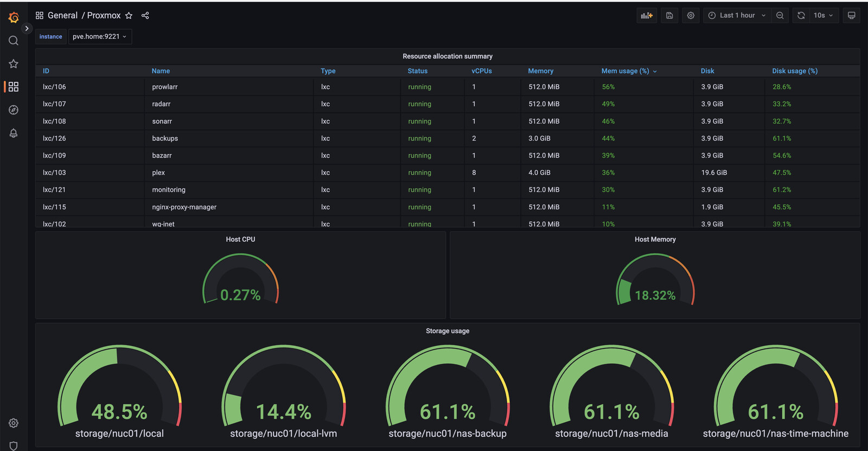Sort table by ID column
Image resolution: width=868 pixels, height=451 pixels.
pyautogui.click(x=46, y=71)
